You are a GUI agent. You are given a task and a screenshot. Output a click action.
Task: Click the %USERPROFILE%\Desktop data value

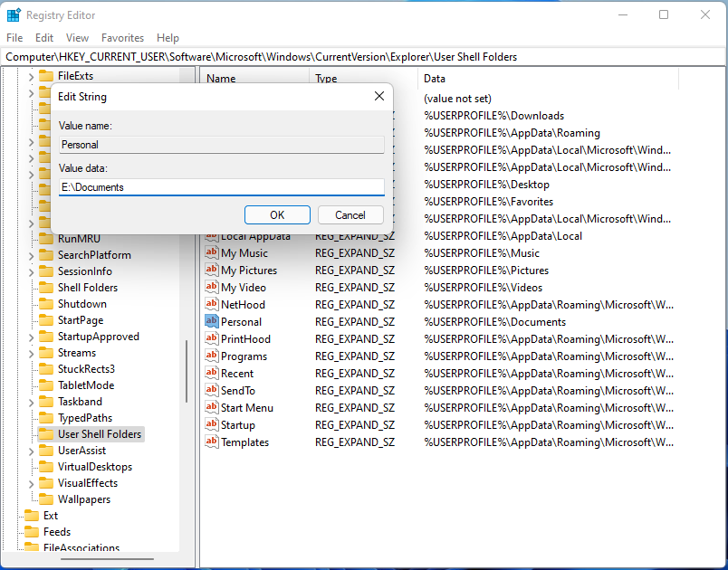486,185
